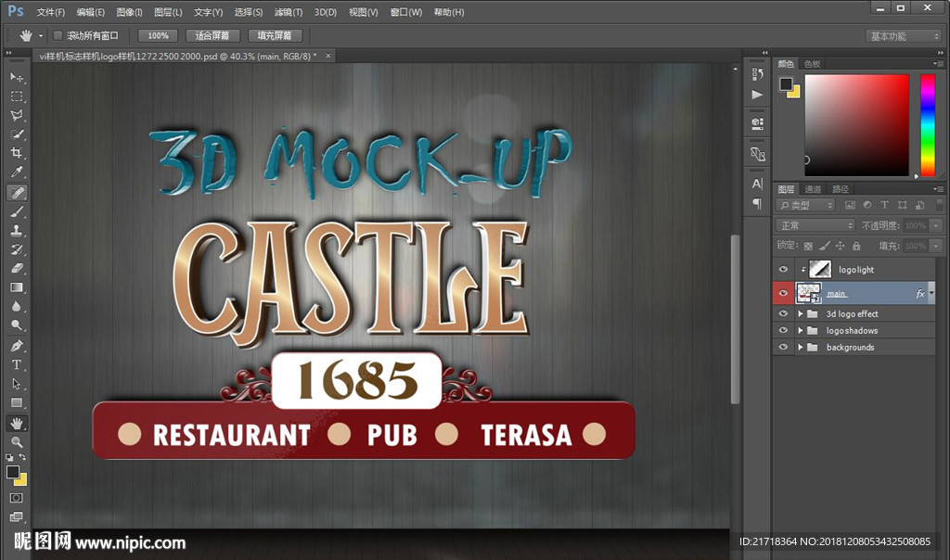Image resolution: width=950 pixels, height=560 pixels.
Task: Open the 正常 blend mode dropdown
Action: (x=815, y=225)
